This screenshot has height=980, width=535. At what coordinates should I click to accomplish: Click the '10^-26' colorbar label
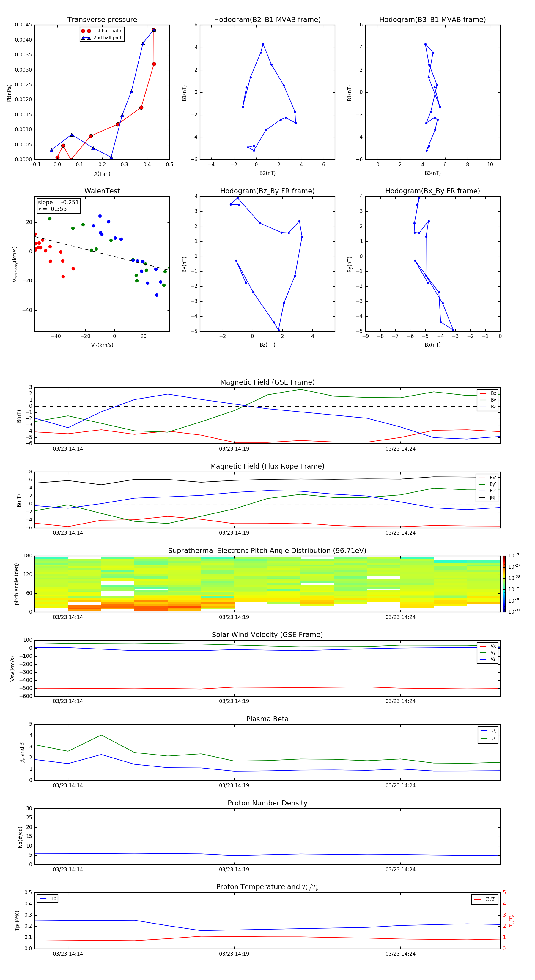[x=514, y=555]
